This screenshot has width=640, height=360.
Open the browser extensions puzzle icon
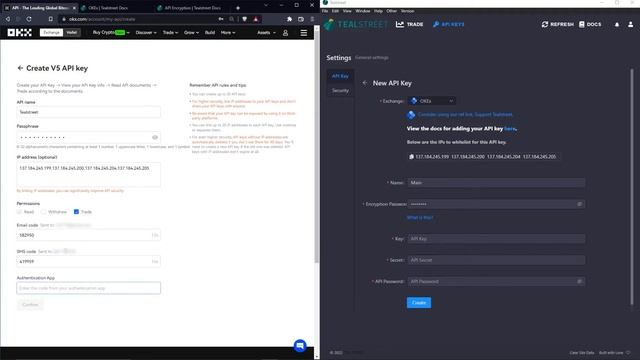point(289,19)
